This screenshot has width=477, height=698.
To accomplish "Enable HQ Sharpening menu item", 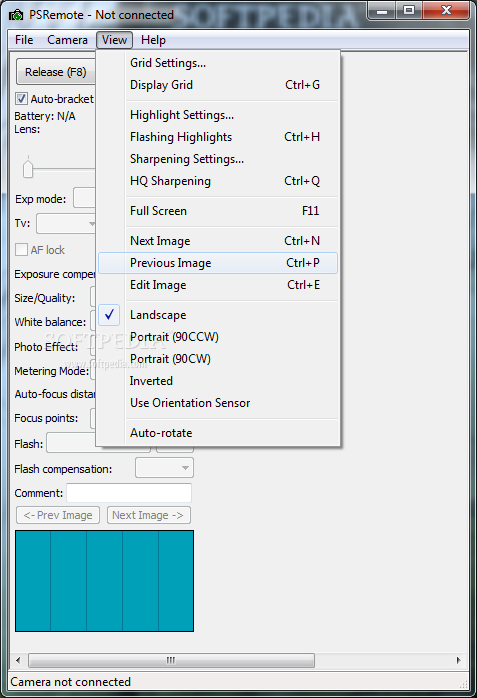I will pyautogui.click(x=218, y=181).
